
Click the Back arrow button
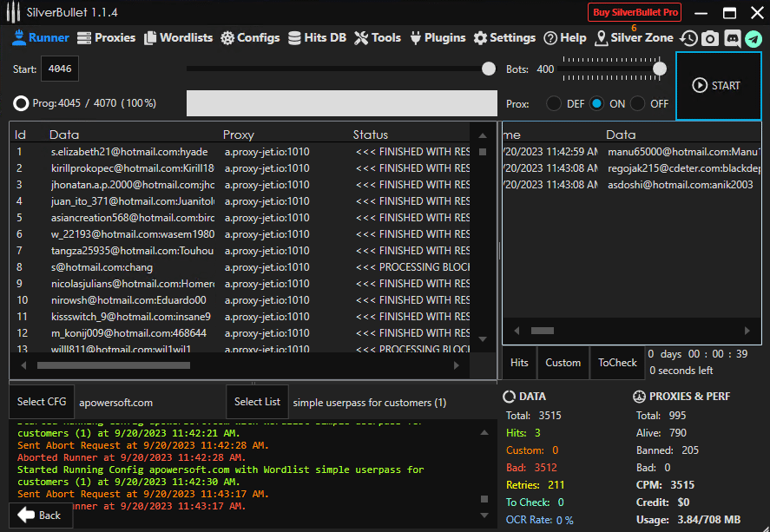tap(40, 515)
